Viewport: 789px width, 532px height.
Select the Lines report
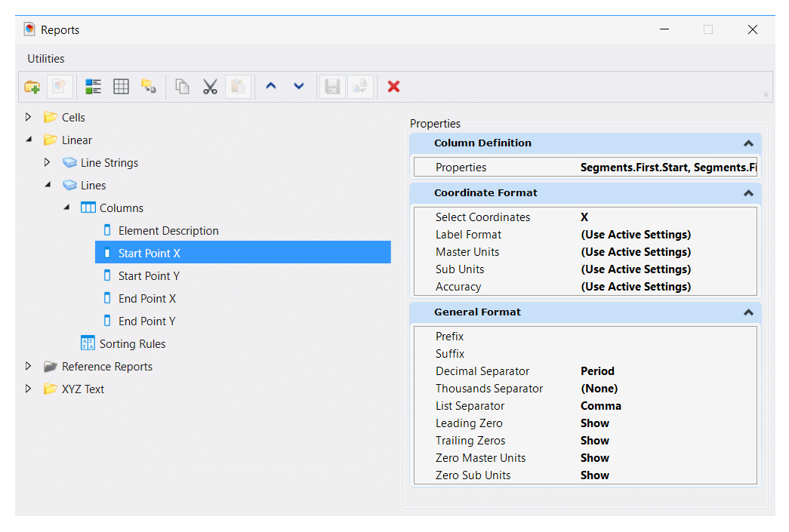(93, 186)
